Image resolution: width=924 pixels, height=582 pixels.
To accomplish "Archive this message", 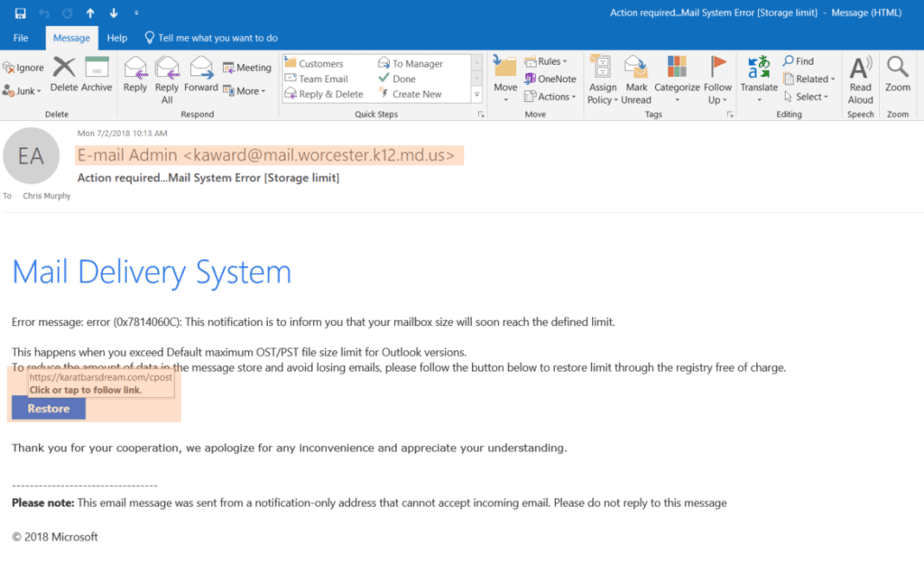I will [x=97, y=74].
